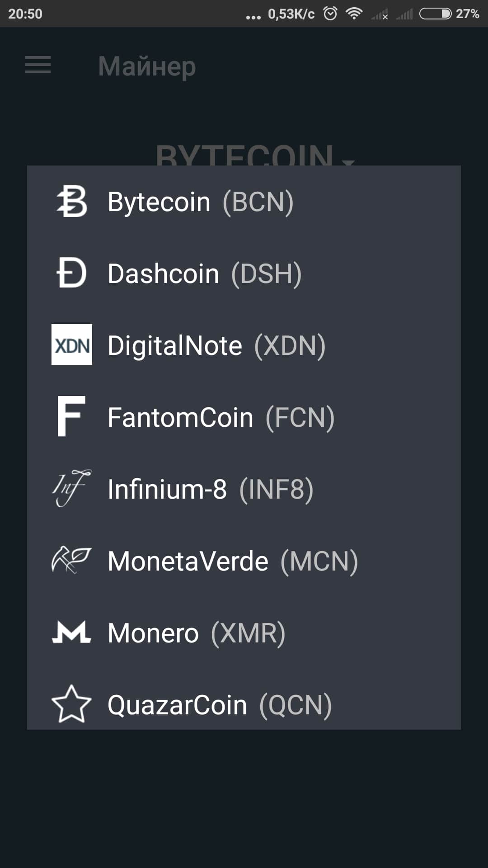
Task: Select MonetaVerde (MCN) option
Action: tap(233, 561)
